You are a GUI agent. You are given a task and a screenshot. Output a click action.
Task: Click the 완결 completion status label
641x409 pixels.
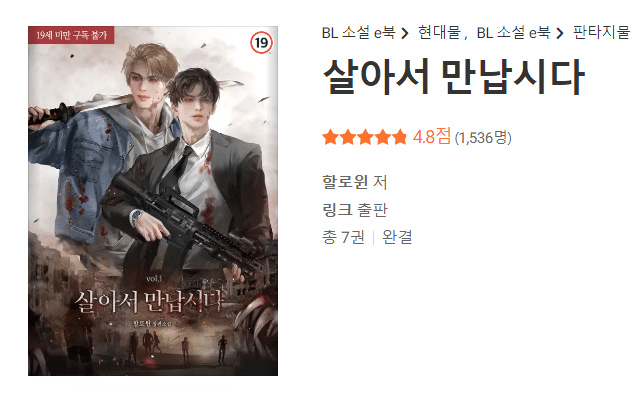coord(397,237)
